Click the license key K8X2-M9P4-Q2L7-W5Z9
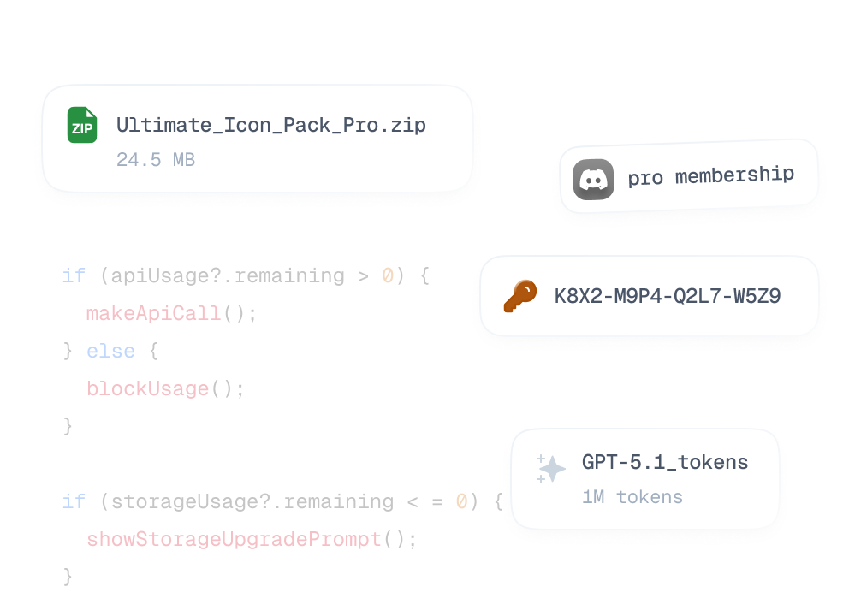849x616 pixels. pyautogui.click(x=668, y=296)
